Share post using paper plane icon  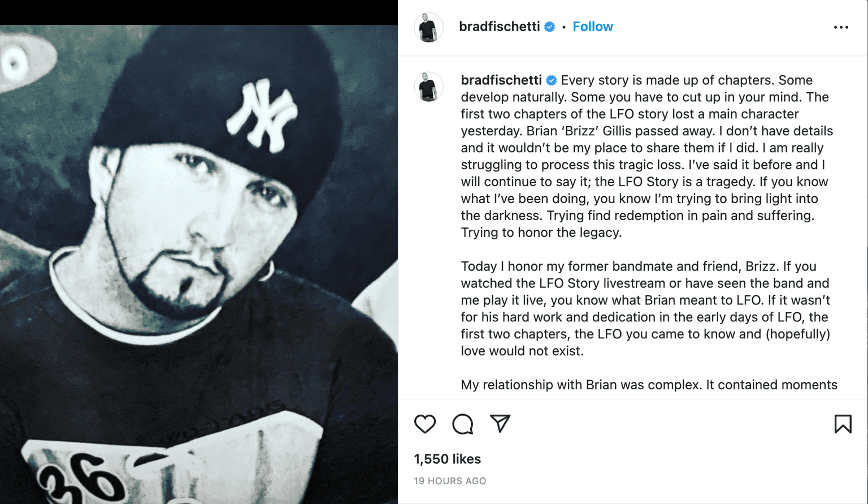pos(500,423)
